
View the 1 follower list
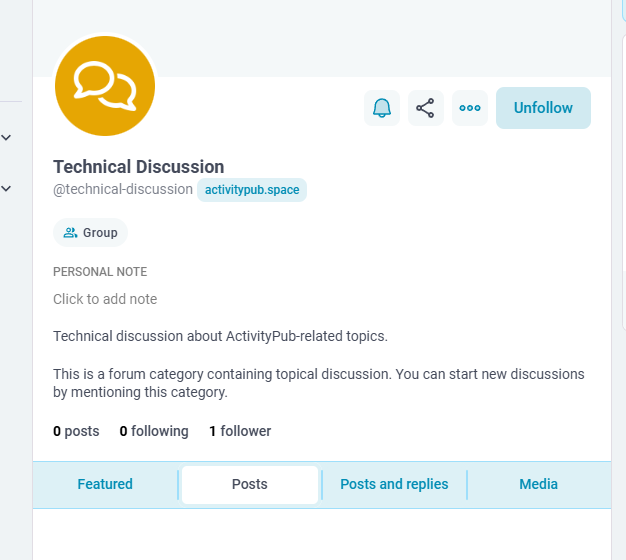[240, 431]
